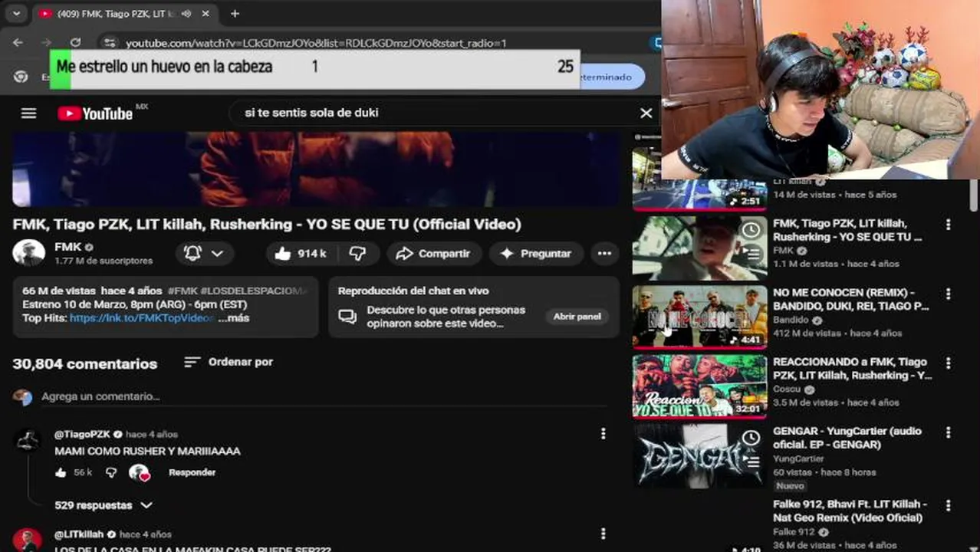Expand the 529 respuestas replies

tap(104, 505)
